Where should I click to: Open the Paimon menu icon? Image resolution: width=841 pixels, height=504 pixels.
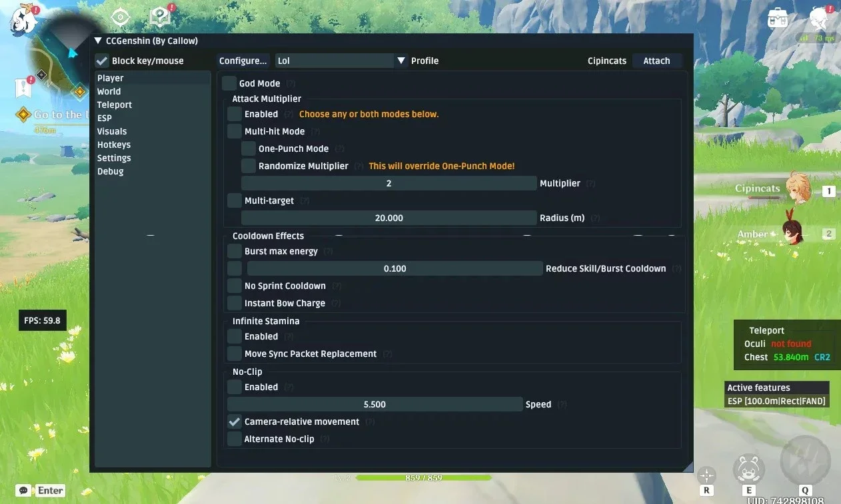pos(22,20)
